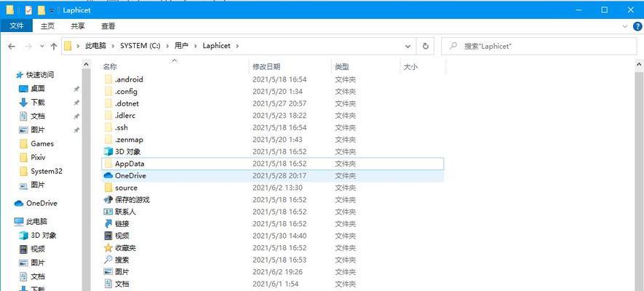Click the 文档 icon in the file list

pos(108,284)
